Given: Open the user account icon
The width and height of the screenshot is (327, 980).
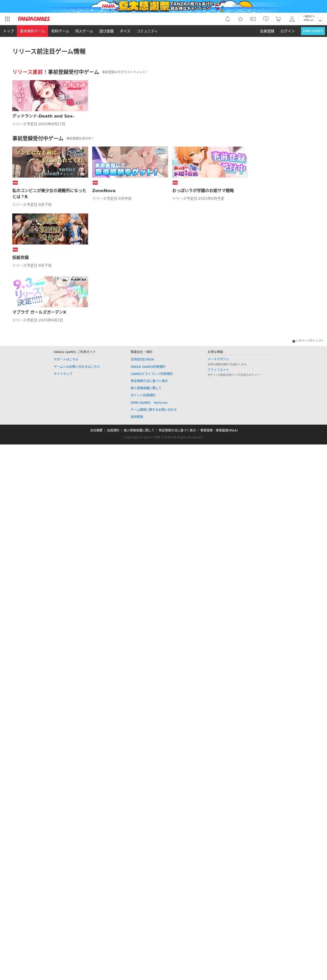Looking at the screenshot, I should pos(292,19).
